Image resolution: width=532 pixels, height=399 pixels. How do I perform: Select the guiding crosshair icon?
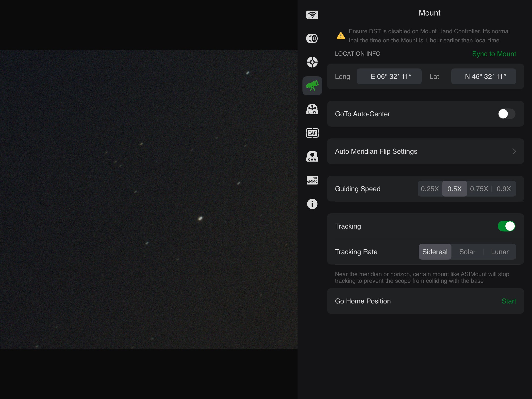[x=312, y=62]
